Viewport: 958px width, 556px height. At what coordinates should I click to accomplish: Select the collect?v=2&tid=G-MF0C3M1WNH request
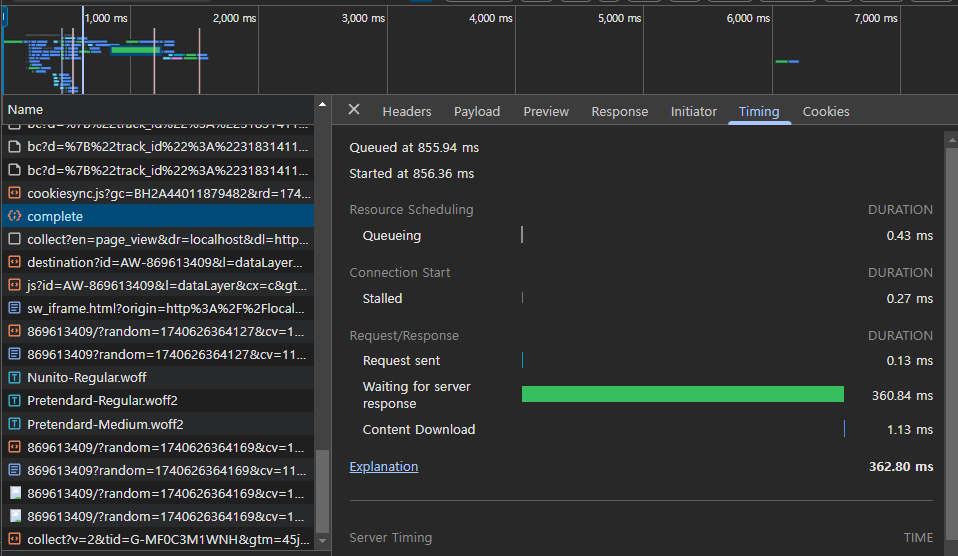point(158,540)
